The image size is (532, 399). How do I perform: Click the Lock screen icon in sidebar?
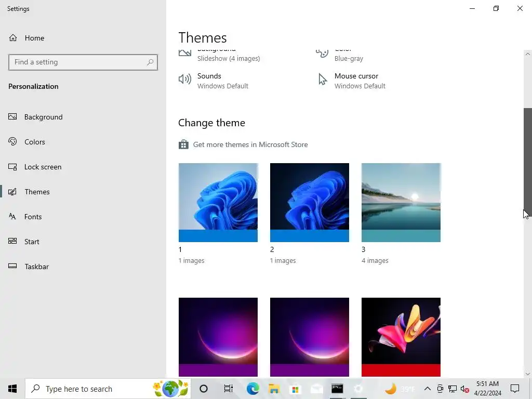pos(12,167)
